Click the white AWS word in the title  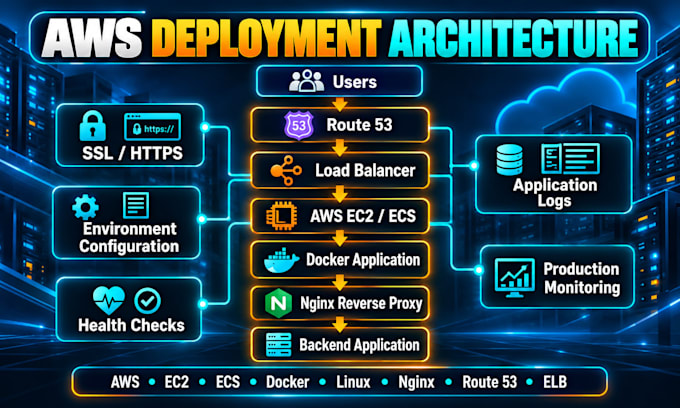point(92,39)
